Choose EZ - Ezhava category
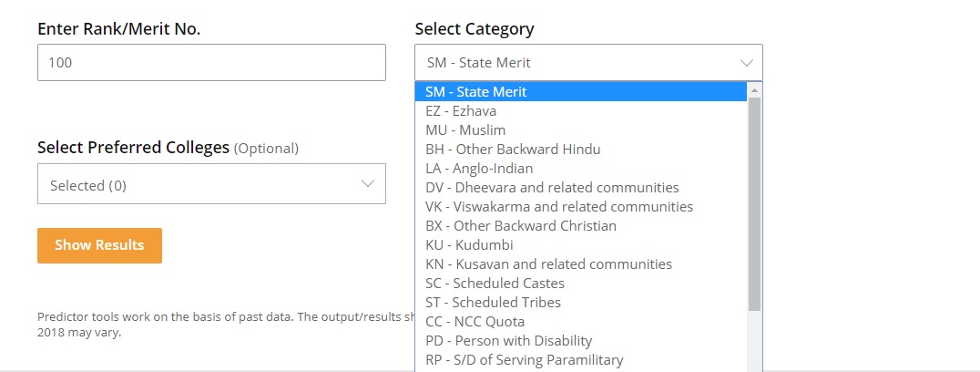 [x=461, y=111]
